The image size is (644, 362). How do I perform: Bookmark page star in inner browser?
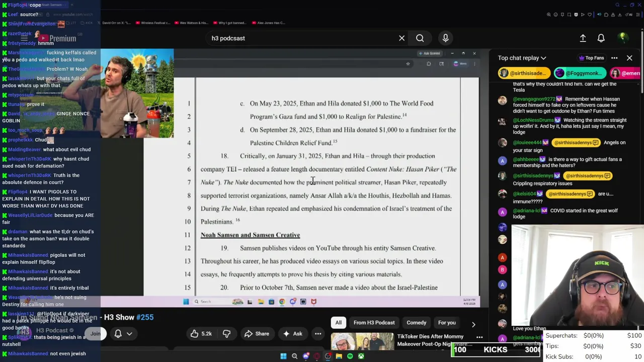408,64
